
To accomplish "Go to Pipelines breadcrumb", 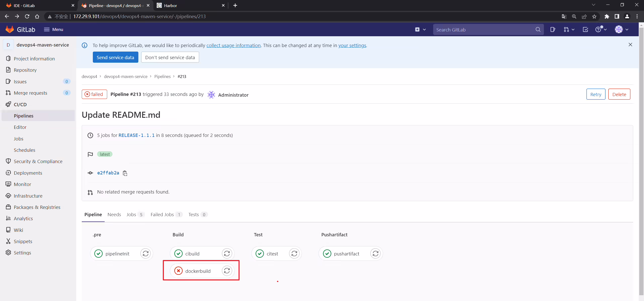I will [162, 77].
